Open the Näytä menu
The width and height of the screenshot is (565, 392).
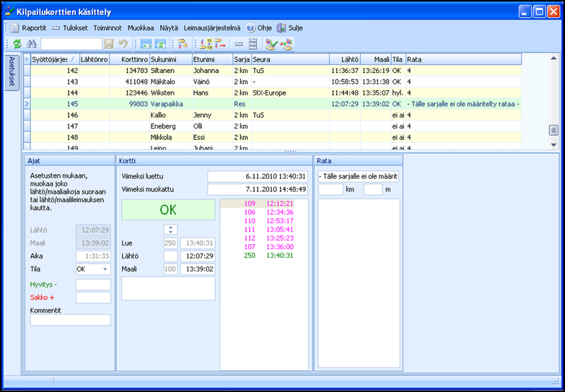click(x=169, y=27)
